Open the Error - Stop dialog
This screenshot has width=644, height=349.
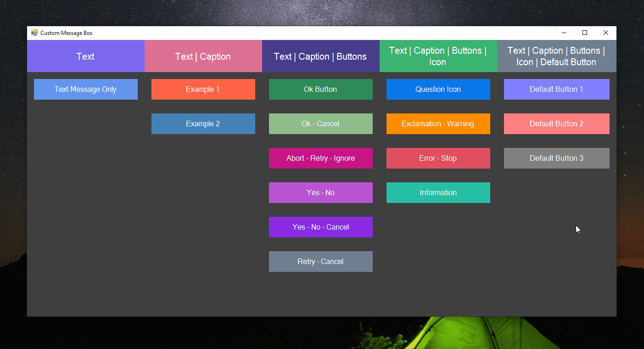[x=438, y=158]
